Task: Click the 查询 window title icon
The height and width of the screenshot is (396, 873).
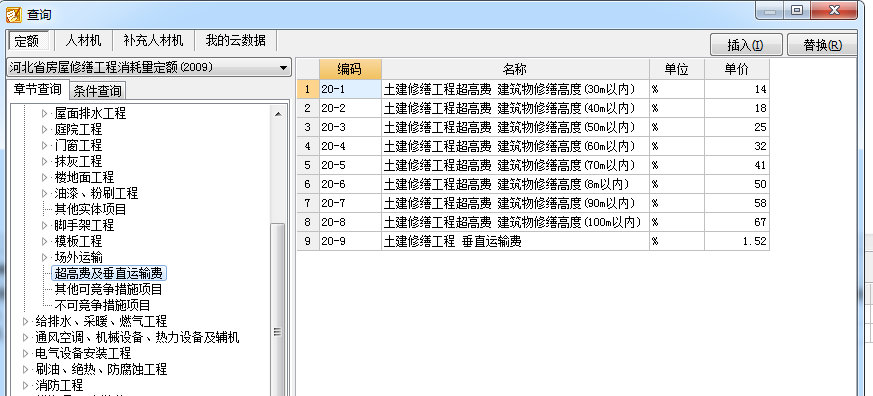Action: coord(14,14)
